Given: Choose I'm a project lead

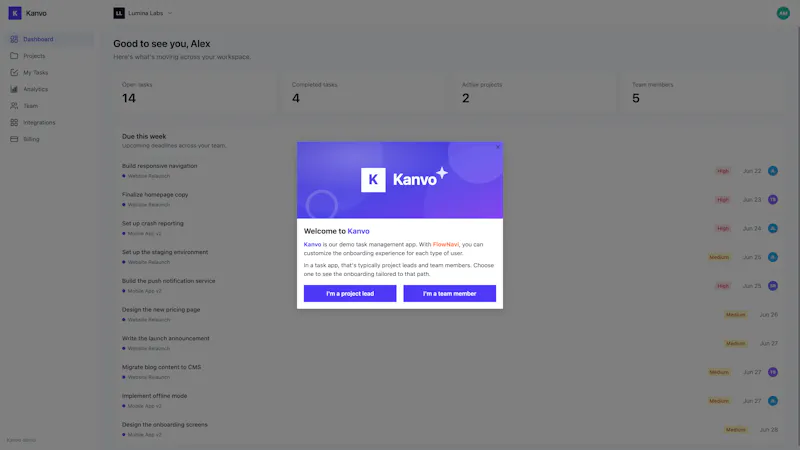Looking at the screenshot, I should coord(350,293).
